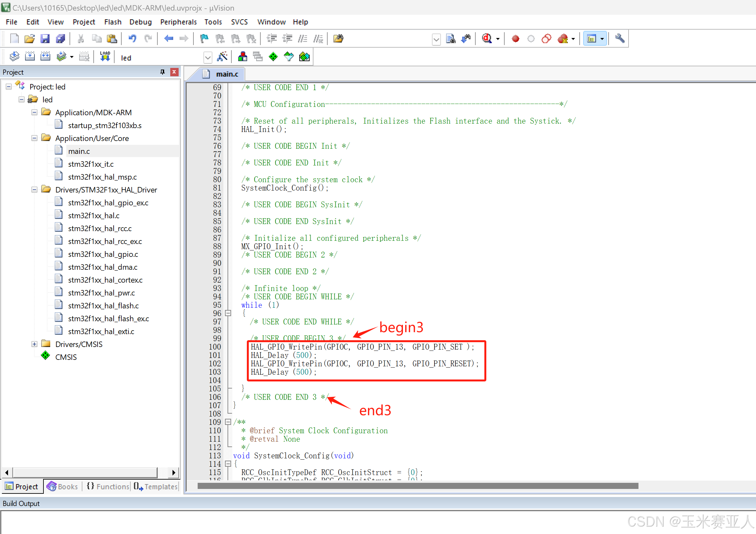Click the editor horizontal scrollbar
This screenshot has width=756, height=534.
pyautogui.click(x=417, y=486)
